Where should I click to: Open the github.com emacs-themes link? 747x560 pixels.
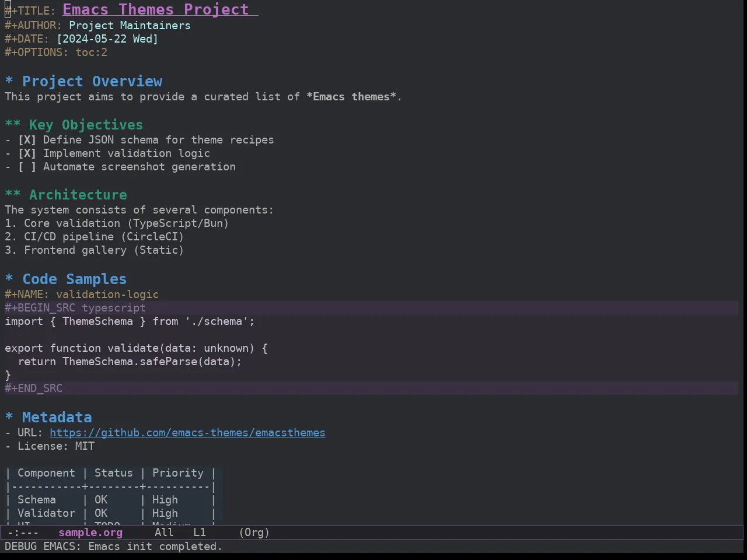pyautogui.click(x=187, y=433)
